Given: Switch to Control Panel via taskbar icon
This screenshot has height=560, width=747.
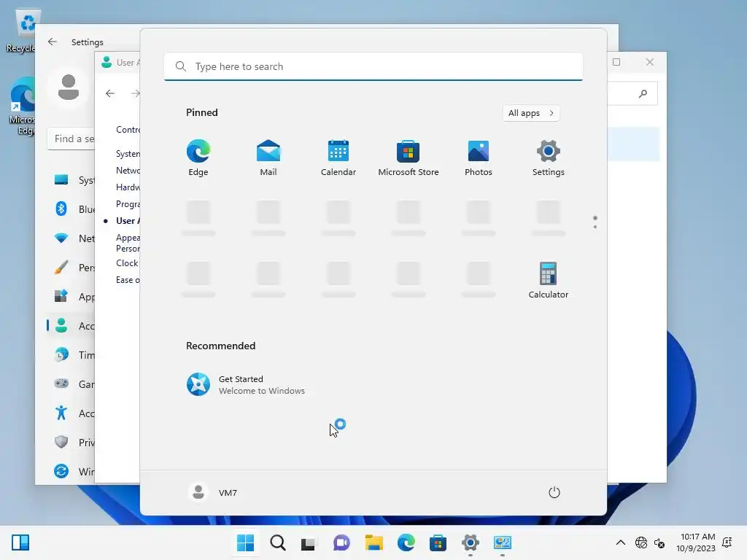Looking at the screenshot, I should [x=502, y=542].
